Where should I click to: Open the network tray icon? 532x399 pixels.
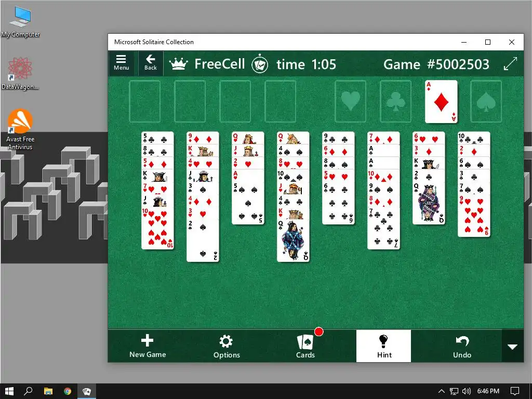(454, 391)
